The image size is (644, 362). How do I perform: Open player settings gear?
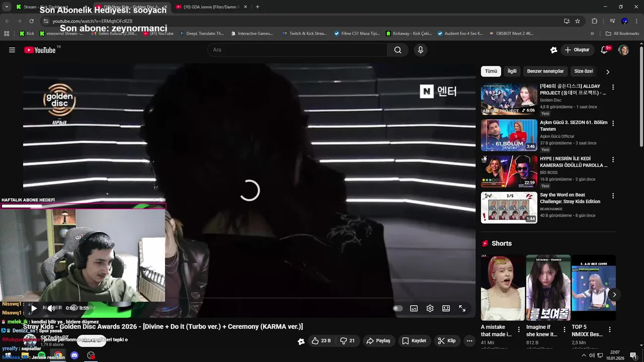[430, 308]
